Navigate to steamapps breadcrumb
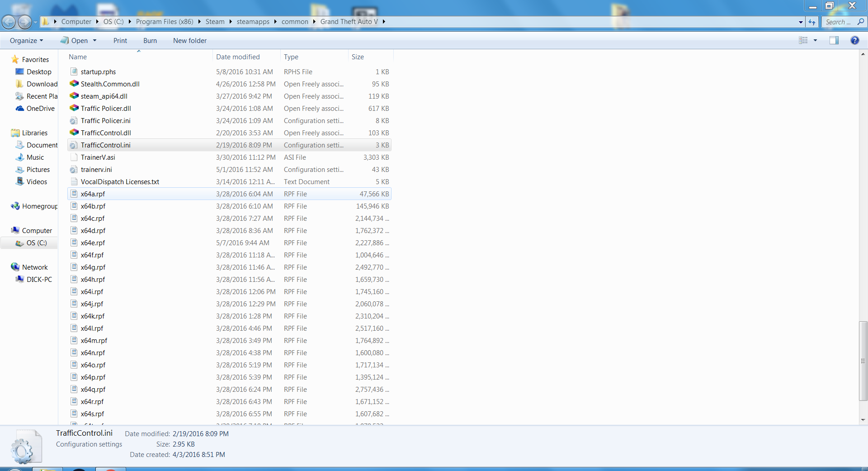The image size is (868, 471). click(253, 21)
